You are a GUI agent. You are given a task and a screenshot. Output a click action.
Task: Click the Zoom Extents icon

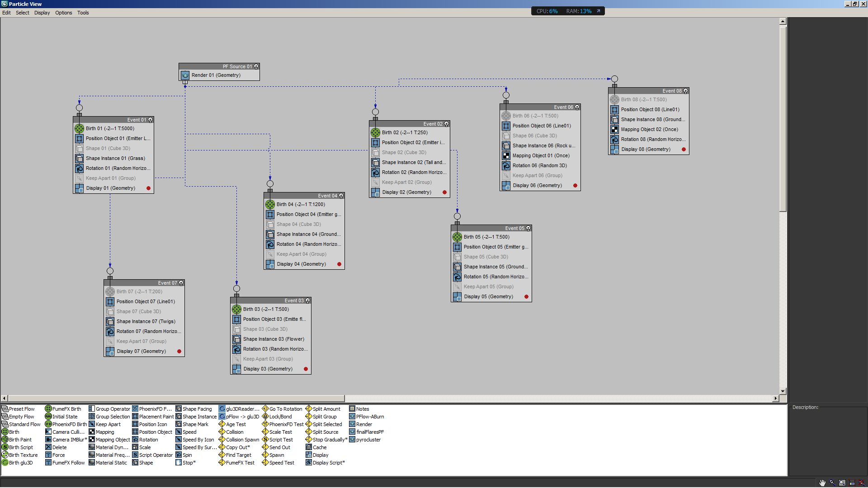[x=852, y=483]
